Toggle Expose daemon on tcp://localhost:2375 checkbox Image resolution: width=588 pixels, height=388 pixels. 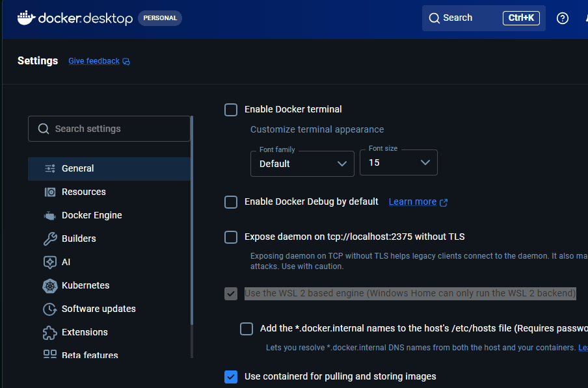click(x=231, y=237)
